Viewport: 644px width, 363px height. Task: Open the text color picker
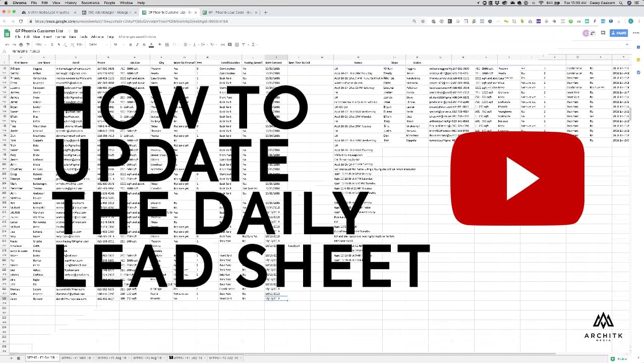click(151, 44)
